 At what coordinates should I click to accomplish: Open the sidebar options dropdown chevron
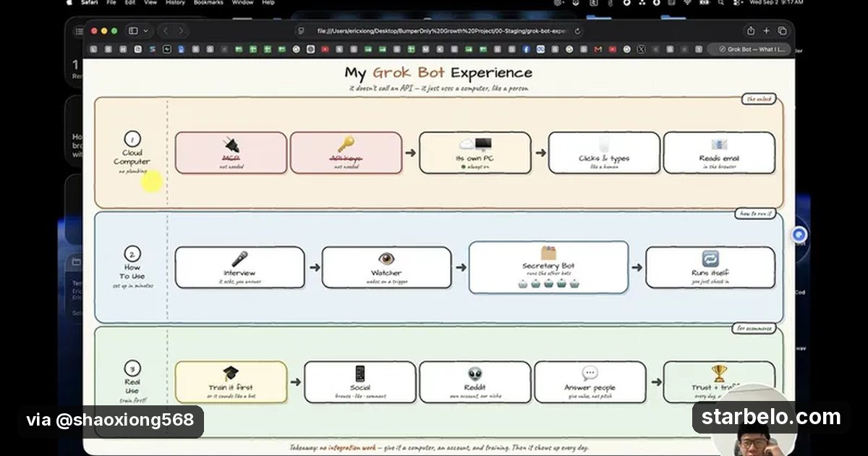point(146,31)
